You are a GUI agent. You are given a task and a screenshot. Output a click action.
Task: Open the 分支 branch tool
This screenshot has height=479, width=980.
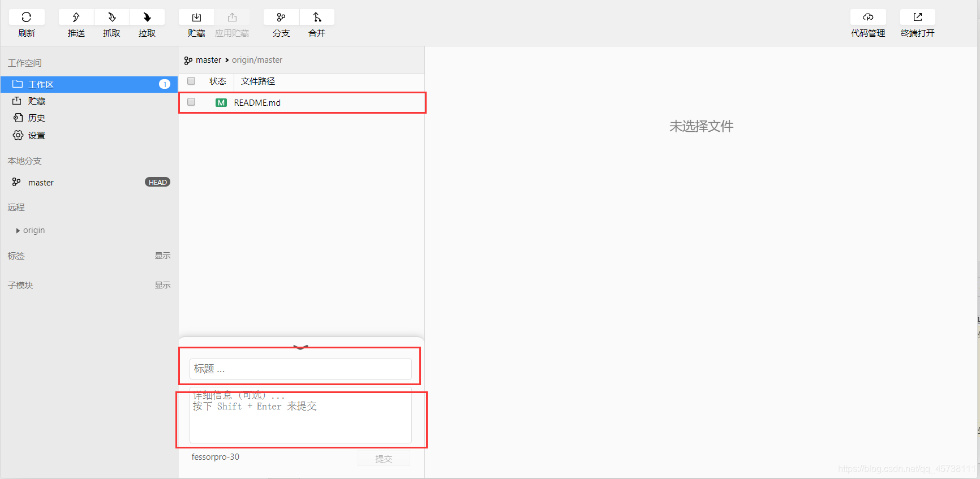[281, 18]
